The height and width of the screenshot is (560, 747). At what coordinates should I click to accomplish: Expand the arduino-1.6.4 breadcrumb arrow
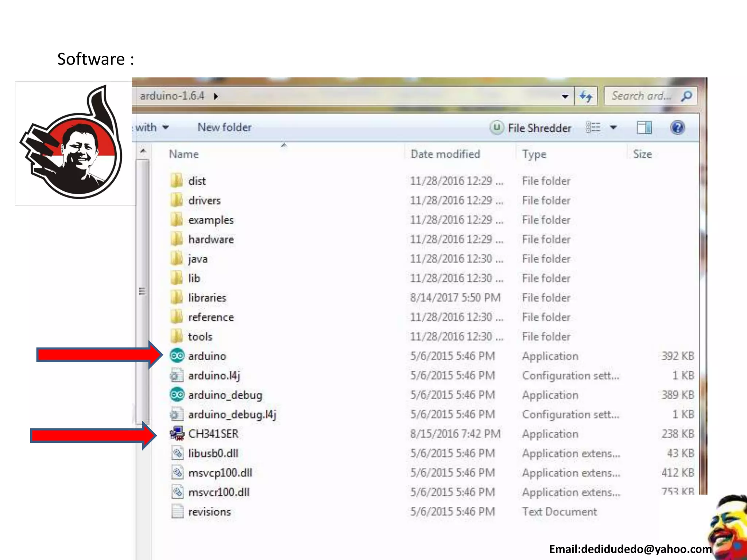click(x=216, y=96)
